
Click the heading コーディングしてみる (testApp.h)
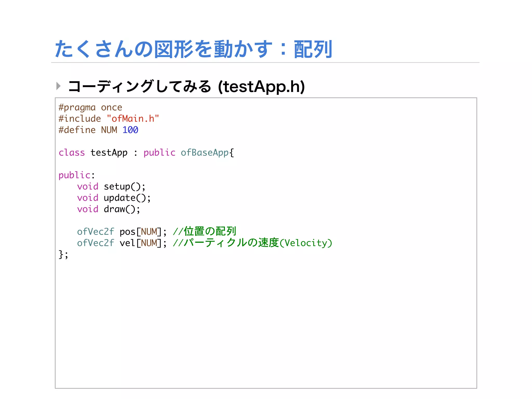pos(186,87)
